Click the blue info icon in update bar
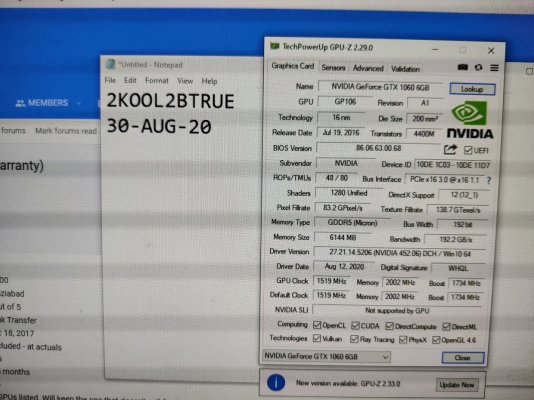The width and height of the screenshot is (534, 400). [276, 382]
